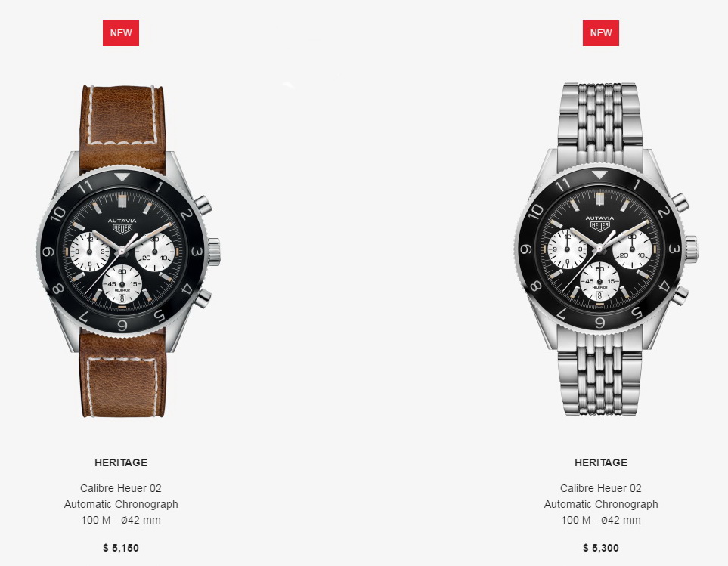Open the steel bracelet Autavia watch image

pyautogui.click(x=606, y=249)
